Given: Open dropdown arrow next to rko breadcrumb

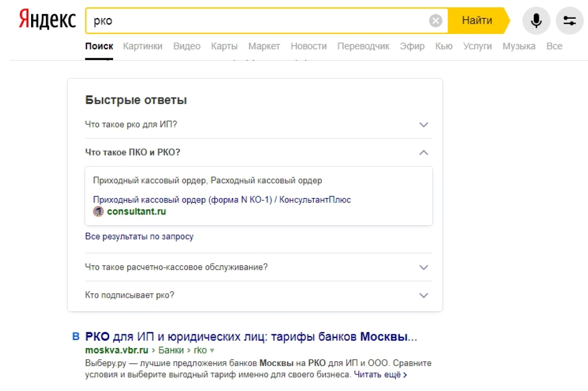Looking at the screenshot, I should (212, 351).
